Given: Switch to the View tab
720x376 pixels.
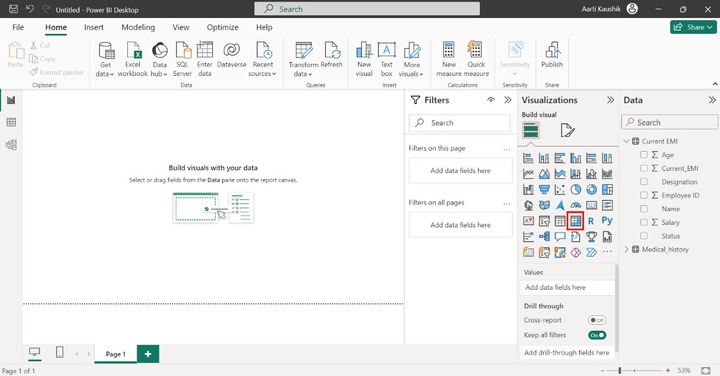Looking at the screenshot, I should (x=180, y=27).
